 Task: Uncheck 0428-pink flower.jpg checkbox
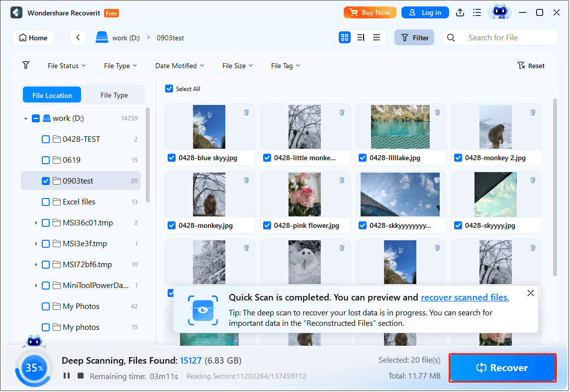pyautogui.click(x=267, y=225)
